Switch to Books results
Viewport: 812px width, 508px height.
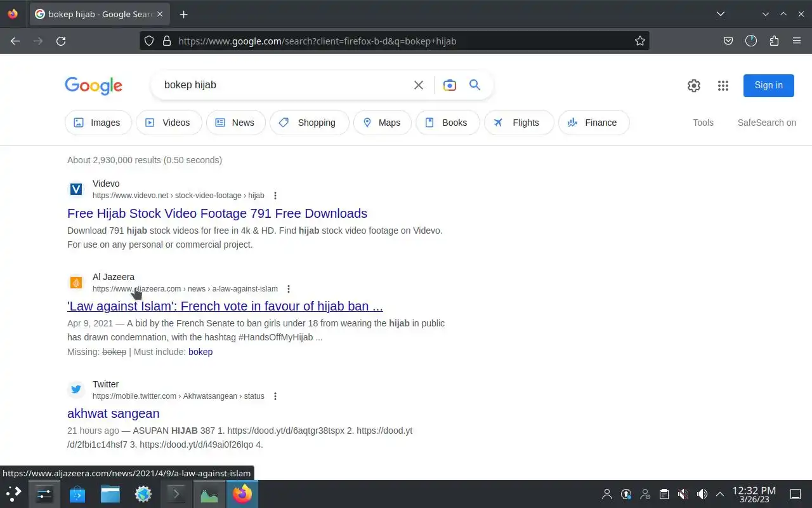(x=447, y=123)
